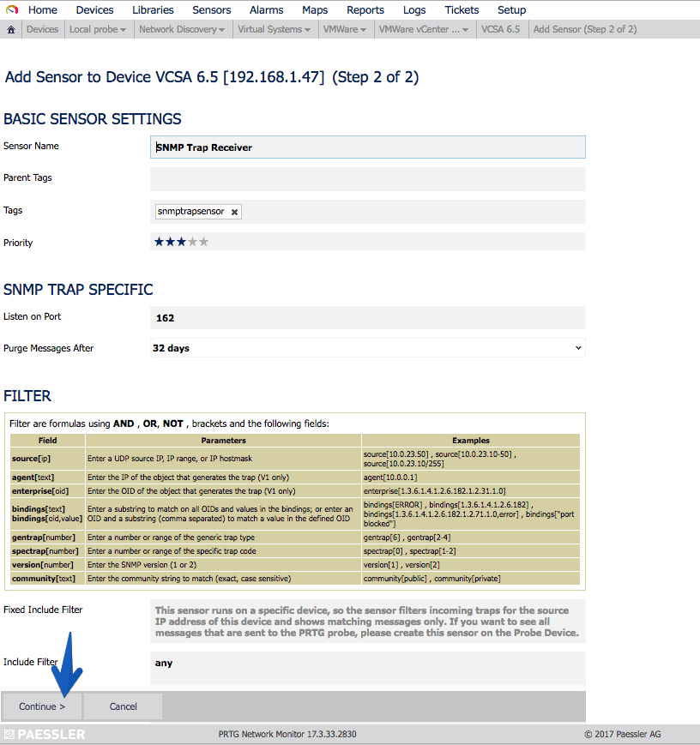The width and height of the screenshot is (700, 745).
Task: Set priority to one star
Action: pyautogui.click(x=159, y=242)
